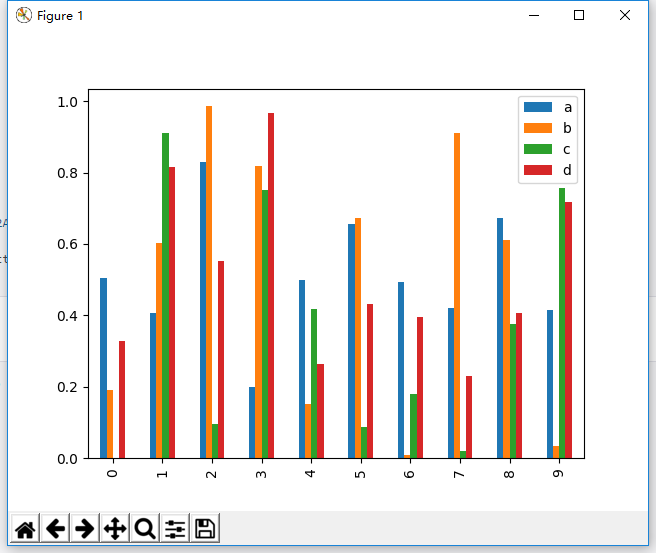Screen dimensions: 656x553
Task: Click red bar in group 6
Action: pos(420,387)
